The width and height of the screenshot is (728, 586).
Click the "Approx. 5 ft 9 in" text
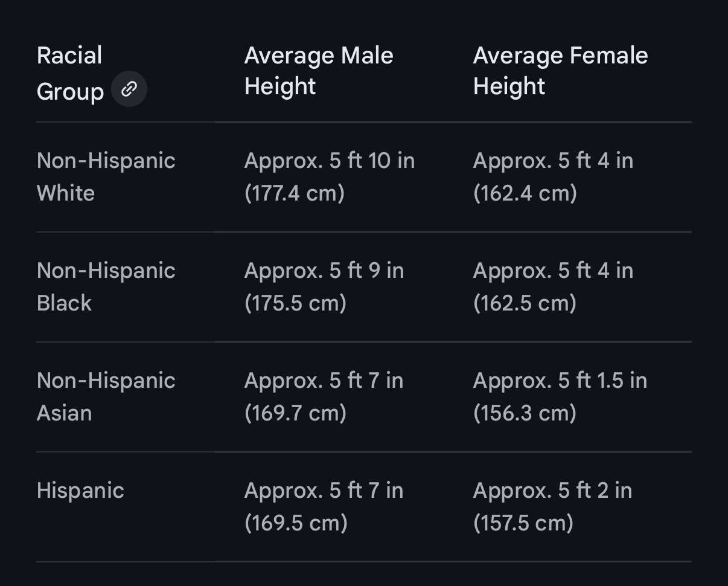[x=324, y=271]
